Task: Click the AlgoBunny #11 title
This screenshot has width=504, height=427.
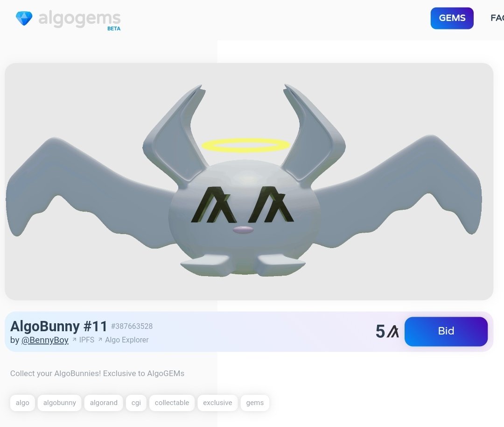Action: point(58,326)
